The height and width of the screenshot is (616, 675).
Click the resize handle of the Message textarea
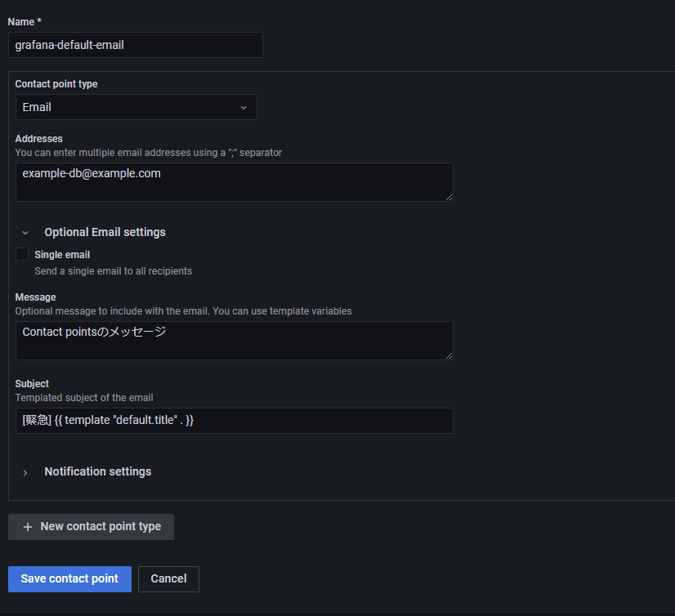pos(449,355)
